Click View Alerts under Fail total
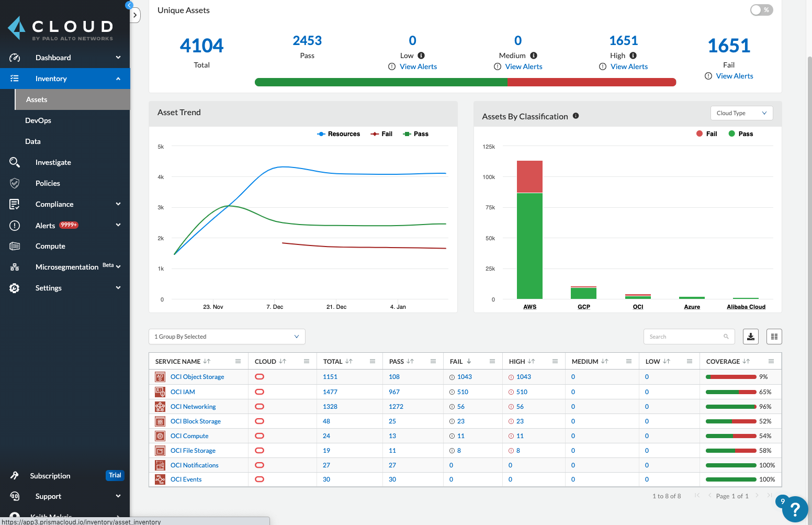The height and width of the screenshot is (525, 812). tap(735, 76)
